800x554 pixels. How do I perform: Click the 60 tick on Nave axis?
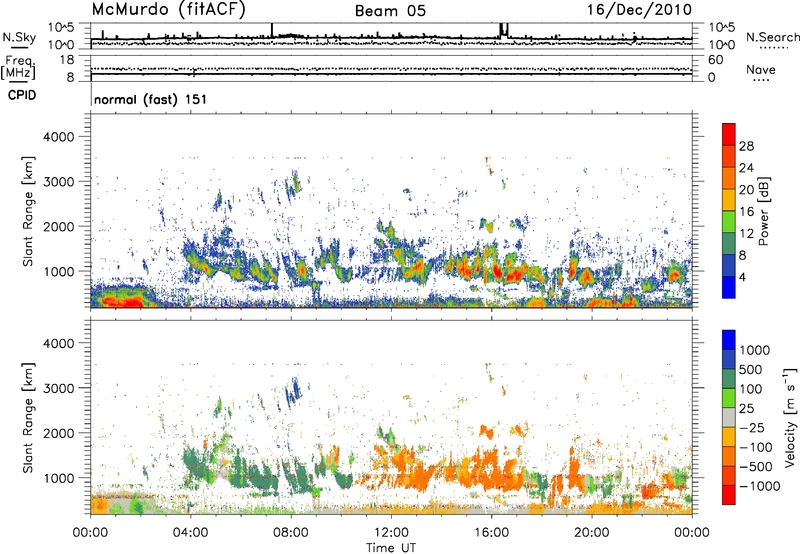tap(716, 60)
